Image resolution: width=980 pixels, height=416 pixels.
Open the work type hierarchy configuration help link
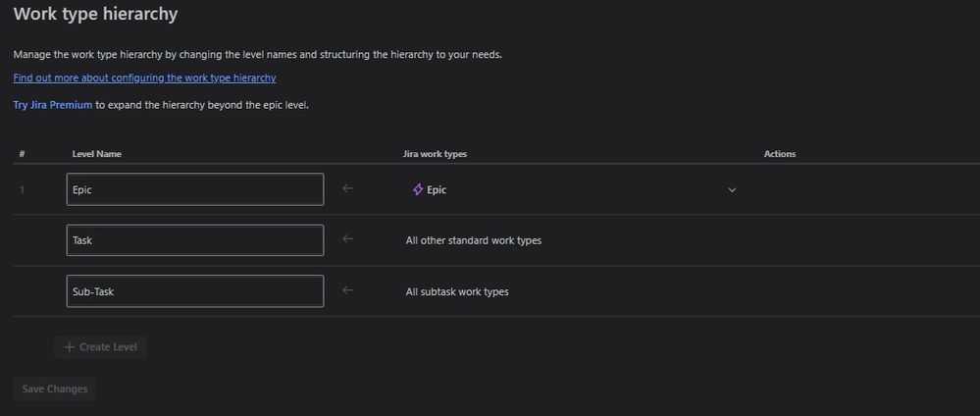tap(144, 78)
